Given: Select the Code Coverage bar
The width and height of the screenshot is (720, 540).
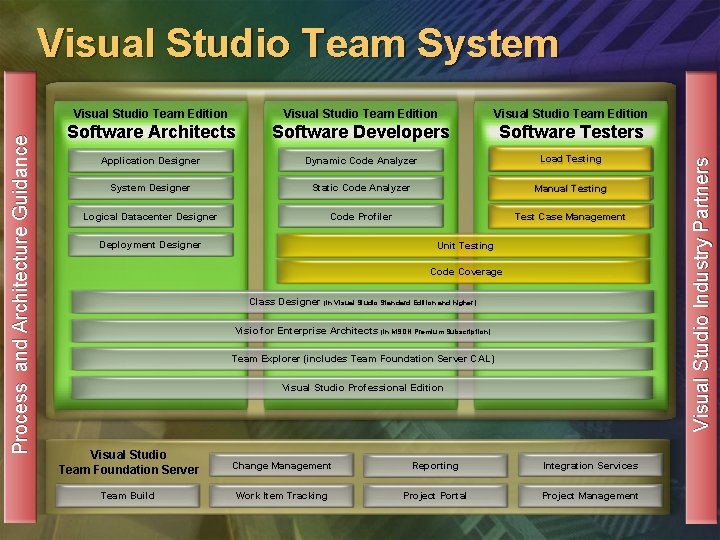Looking at the screenshot, I should point(463,271).
